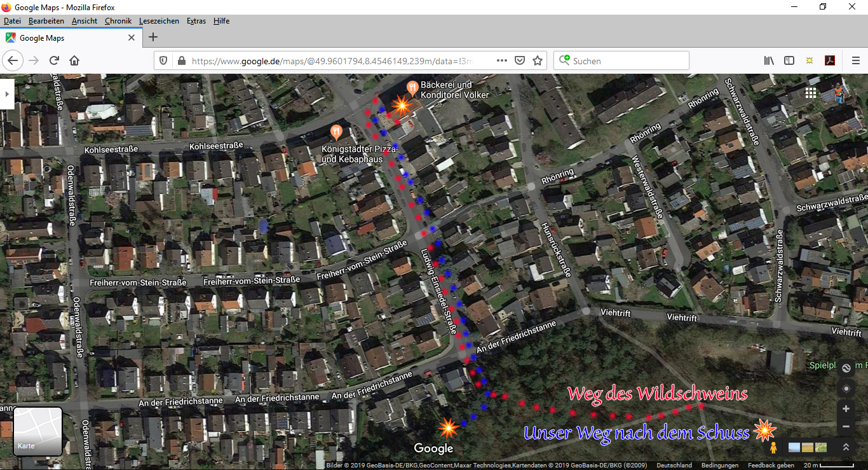Open the first blue sky photo thumbnail

pos(794,447)
